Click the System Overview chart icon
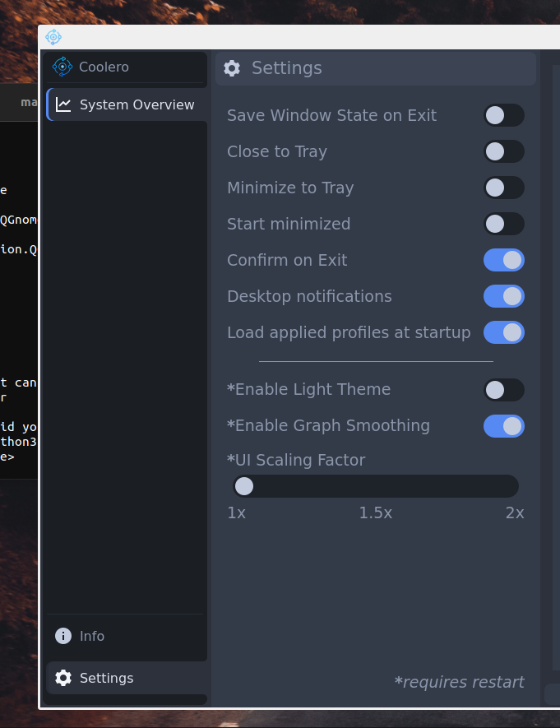Image resolution: width=560 pixels, height=728 pixels. tap(63, 104)
